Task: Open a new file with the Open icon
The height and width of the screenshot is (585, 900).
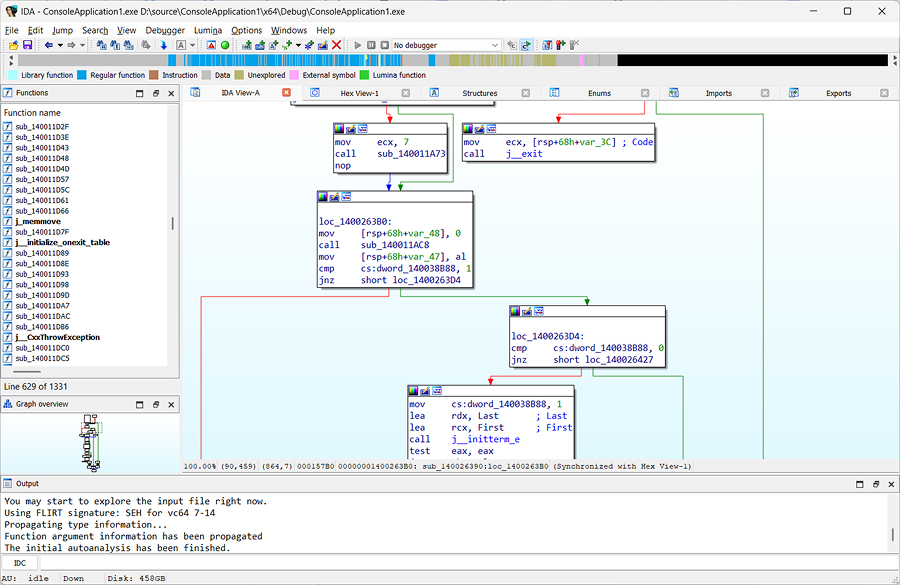Action: coord(14,45)
